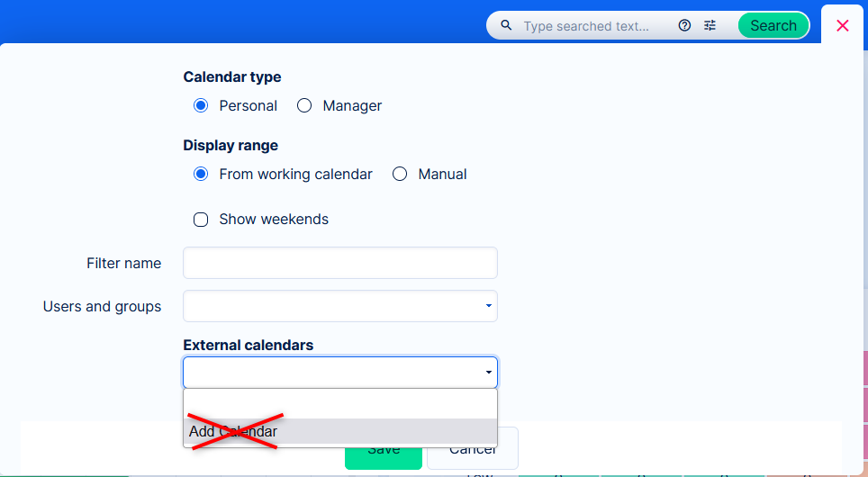Screen dimensions: 868x477
Task: Enable the Show weekends checkbox
Action: 201,220
